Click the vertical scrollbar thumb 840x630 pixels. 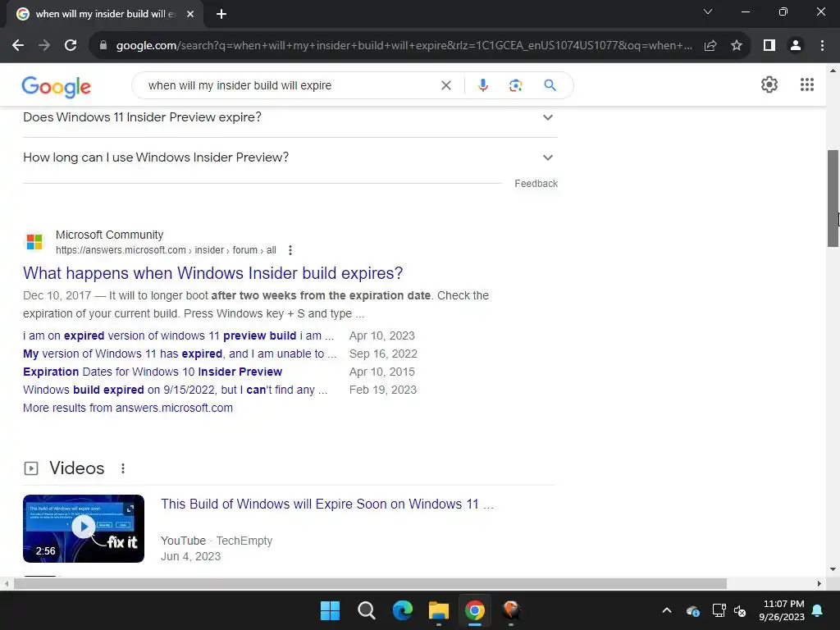tap(833, 199)
